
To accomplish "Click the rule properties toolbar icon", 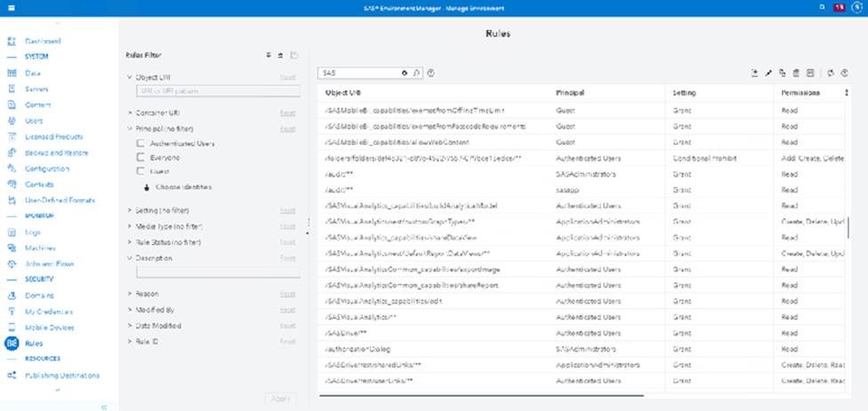I will (810, 73).
